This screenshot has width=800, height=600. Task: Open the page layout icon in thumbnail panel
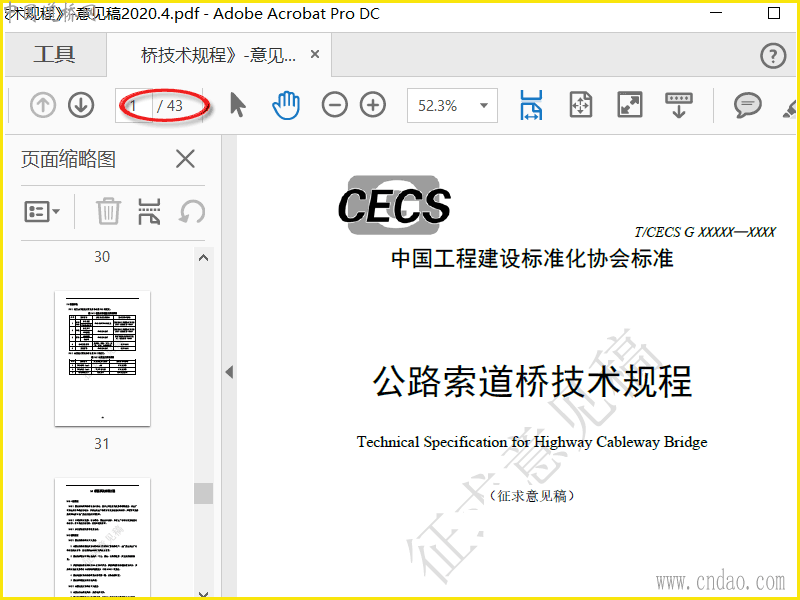pos(149,211)
